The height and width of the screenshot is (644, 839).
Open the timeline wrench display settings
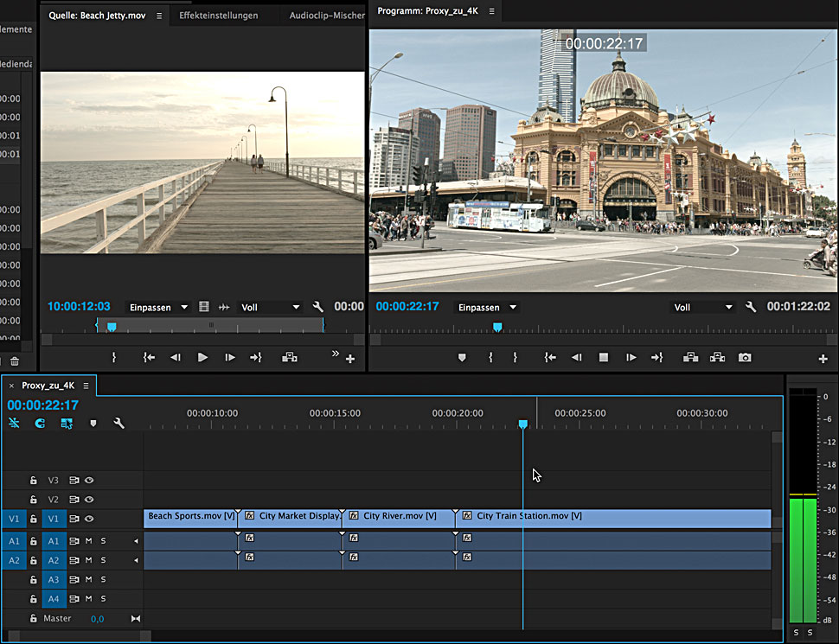click(119, 424)
